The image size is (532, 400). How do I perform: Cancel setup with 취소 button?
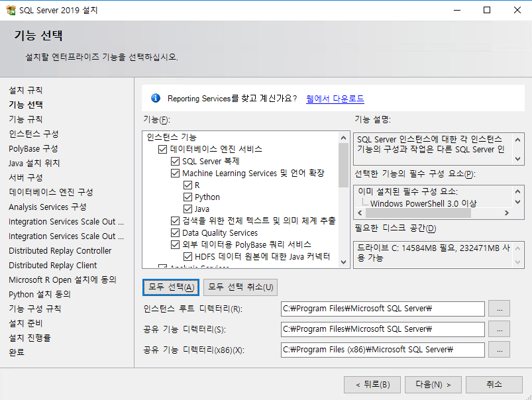(494, 385)
